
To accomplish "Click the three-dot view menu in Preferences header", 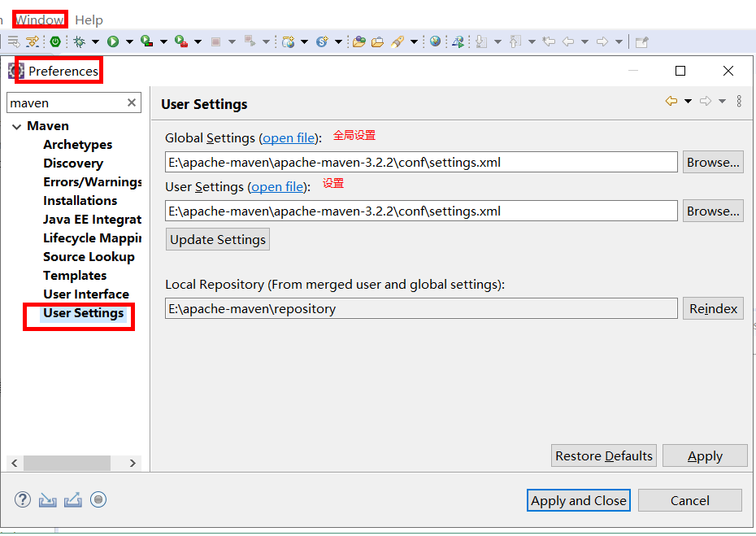I will pos(739,101).
